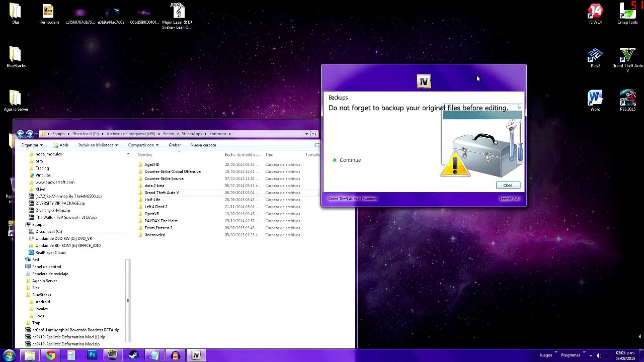644x362 pixels.
Task: Open the Compartir con dropdown
Action: tap(143, 145)
